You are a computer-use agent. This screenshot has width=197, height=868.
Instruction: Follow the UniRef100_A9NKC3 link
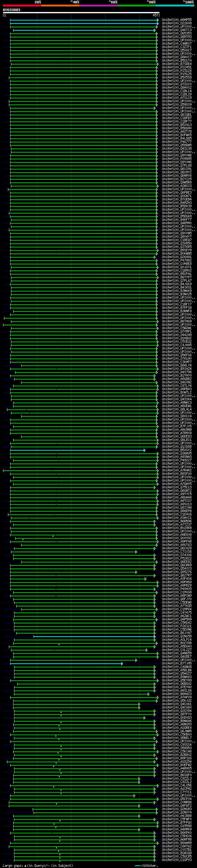176,402
